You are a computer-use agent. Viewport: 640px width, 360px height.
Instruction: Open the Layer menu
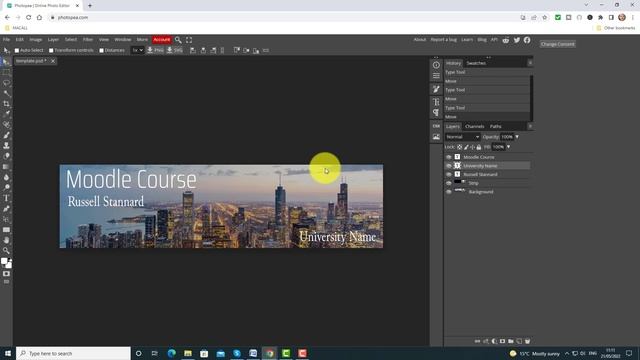[53, 40]
